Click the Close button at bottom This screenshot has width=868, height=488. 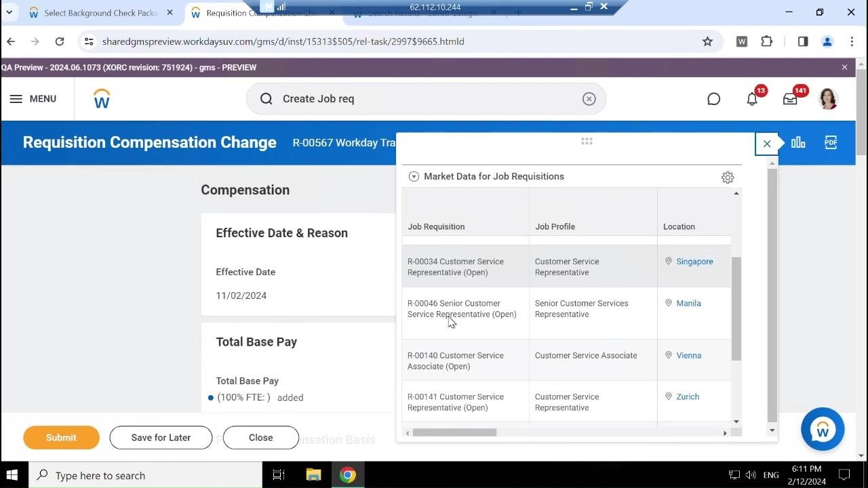(x=260, y=438)
